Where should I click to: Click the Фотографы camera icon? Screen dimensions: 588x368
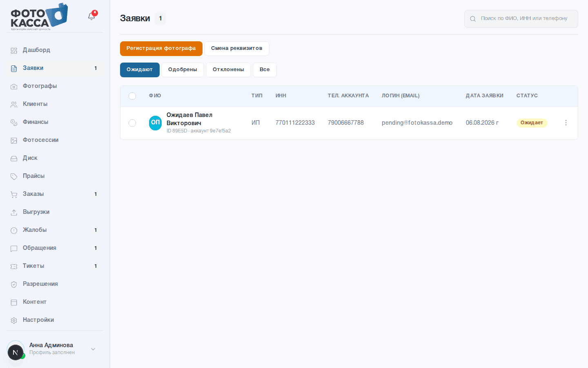click(x=14, y=86)
